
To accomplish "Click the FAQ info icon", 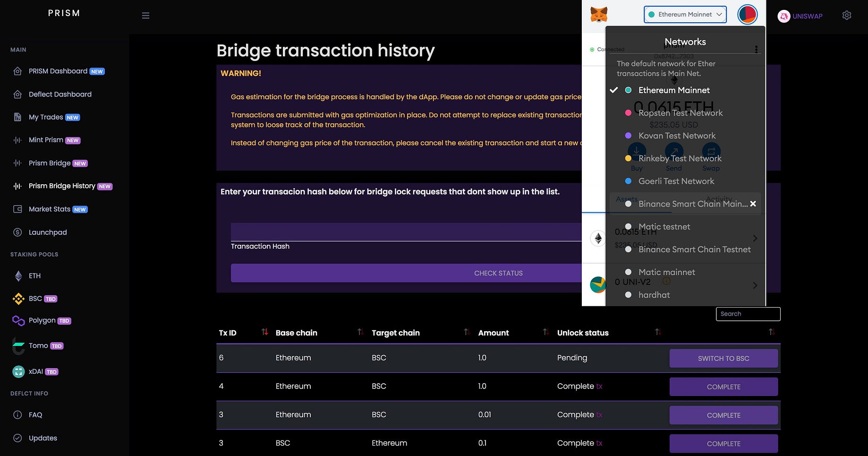I will [x=17, y=415].
